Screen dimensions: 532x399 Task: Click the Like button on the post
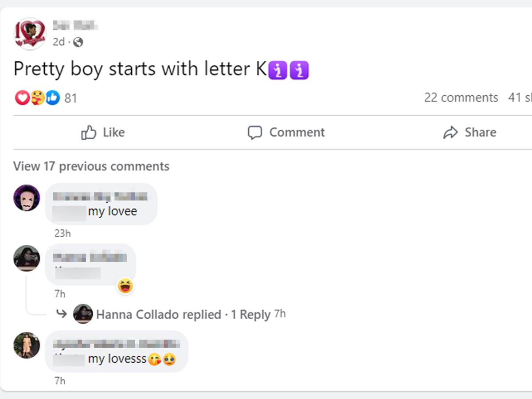[x=103, y=132]
